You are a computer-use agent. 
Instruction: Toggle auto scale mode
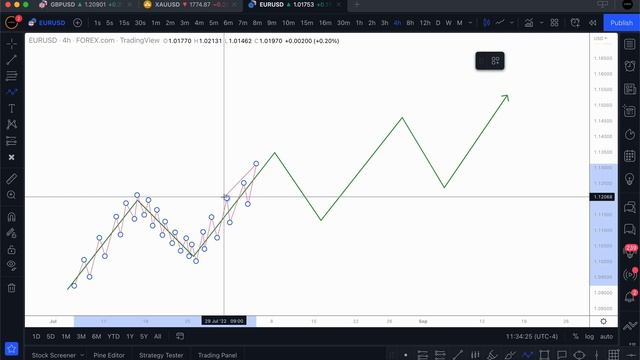click(x=607, y=337)
